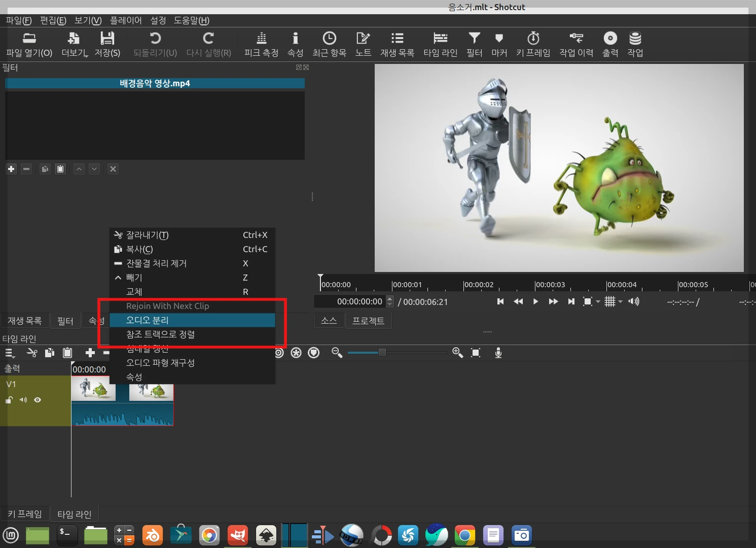Image resolution: width=756 pixels, height=548 pixels.
Task: Cut the clip using timeline scissors icon
Action: 32,353
